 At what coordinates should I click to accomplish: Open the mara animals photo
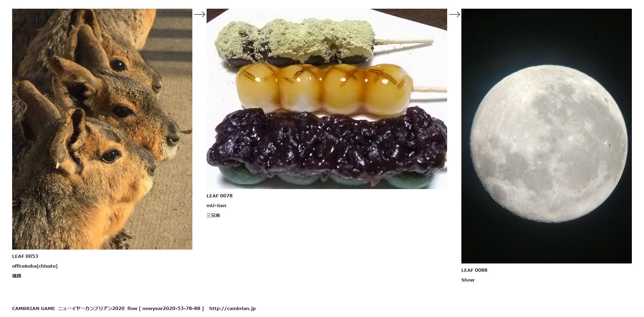tap(102, 129)
